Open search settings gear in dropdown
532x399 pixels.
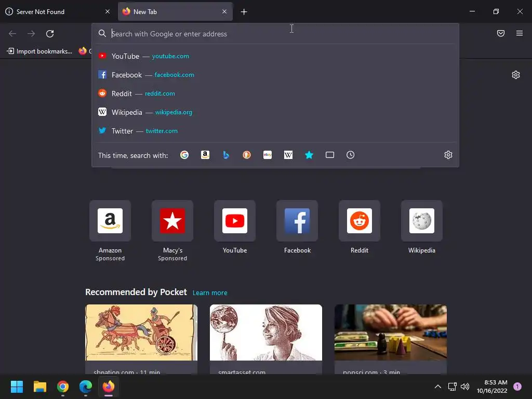[x=448, y=155]
